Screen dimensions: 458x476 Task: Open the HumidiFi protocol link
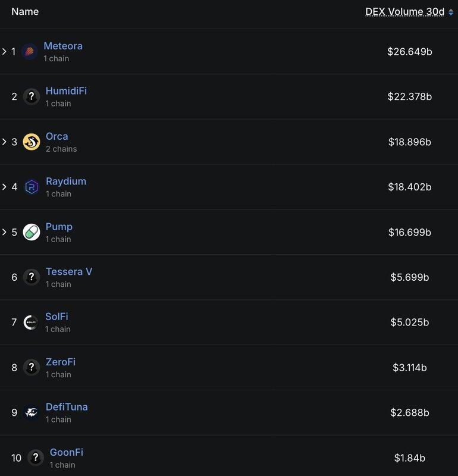pyautogui.click(x=66, y=91)
